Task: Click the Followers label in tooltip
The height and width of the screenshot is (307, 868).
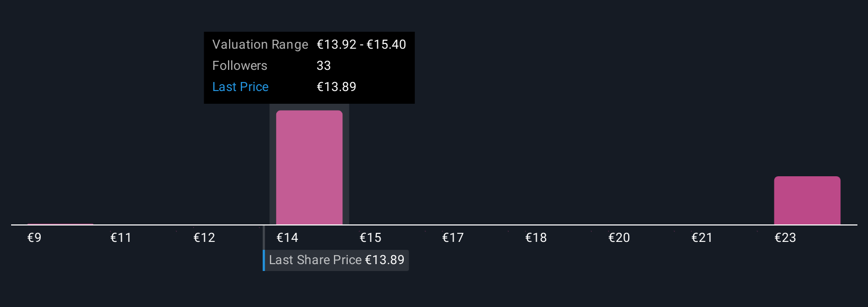Action: (240, 66)
